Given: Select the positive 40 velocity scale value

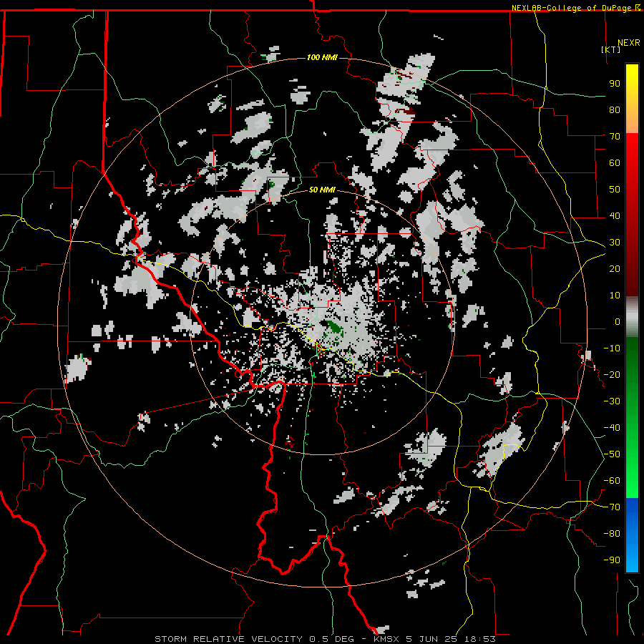Looking at the screenshot, I should (x=615, y=215).
